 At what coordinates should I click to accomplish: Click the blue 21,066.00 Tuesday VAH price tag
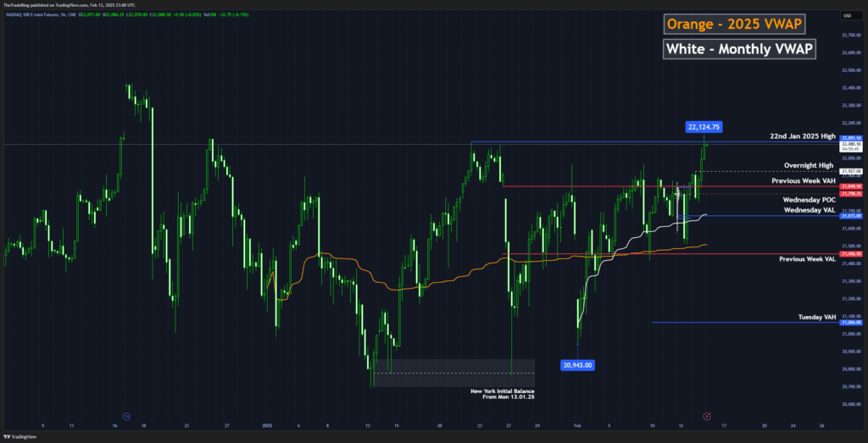point(850,323)
